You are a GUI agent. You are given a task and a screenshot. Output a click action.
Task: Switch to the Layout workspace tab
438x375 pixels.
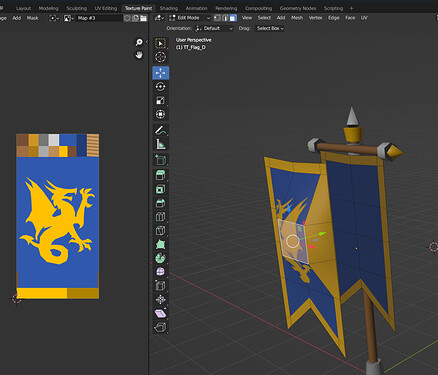pyautogui.click(x=23, y=8)
